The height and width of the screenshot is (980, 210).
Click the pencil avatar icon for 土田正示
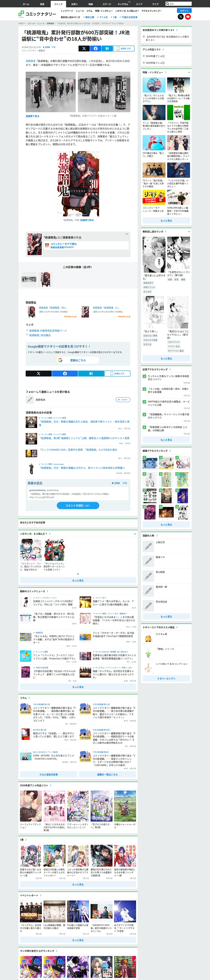(148, 546)
